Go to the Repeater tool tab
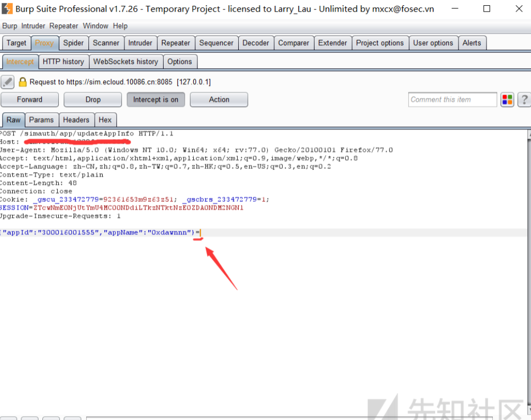 point(176,43)
